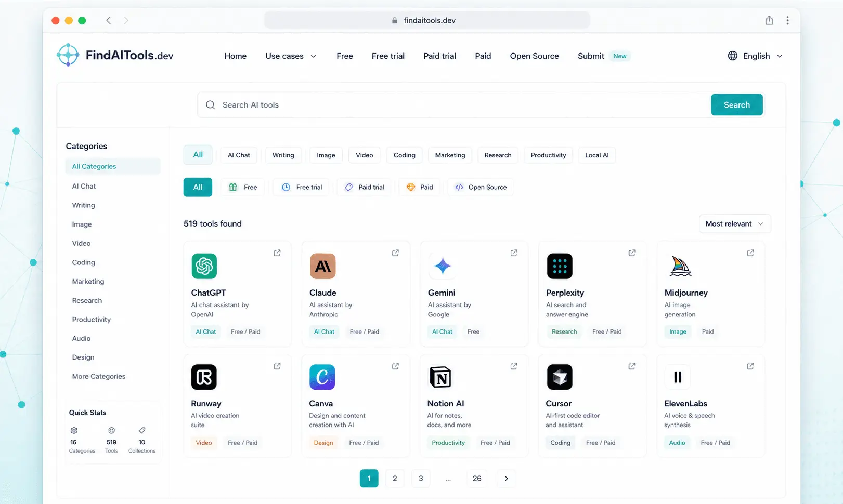
Task: Select the Coding category chip
Action: click(404, 155)
